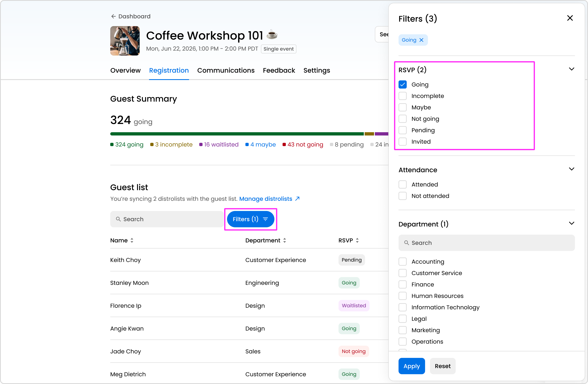Open the Feedback tab

279,70
